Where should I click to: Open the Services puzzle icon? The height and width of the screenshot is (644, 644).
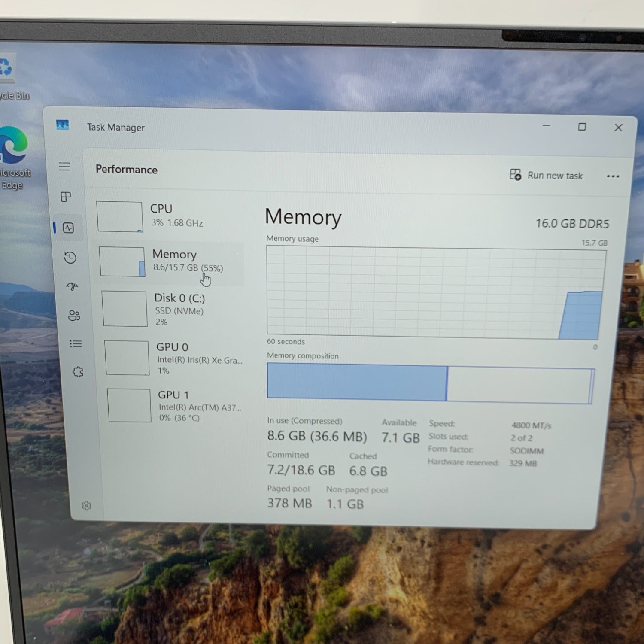pos(78,372)
